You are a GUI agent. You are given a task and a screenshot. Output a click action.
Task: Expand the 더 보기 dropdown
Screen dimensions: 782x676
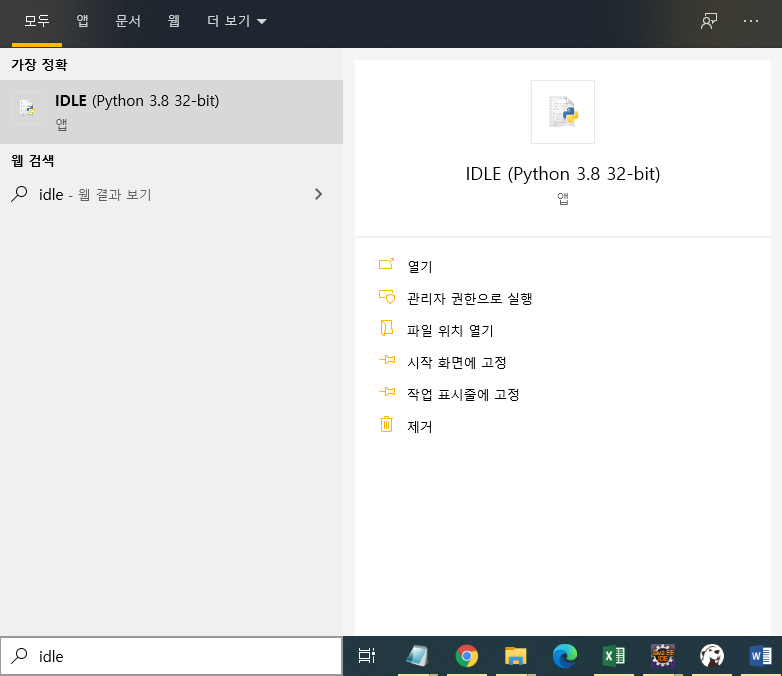[237, 21]
